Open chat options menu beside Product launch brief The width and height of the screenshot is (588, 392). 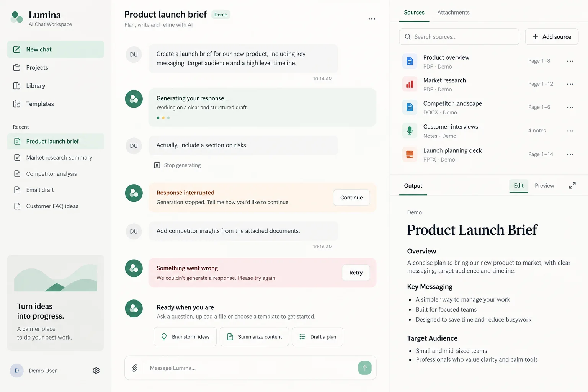pos(372,19)
